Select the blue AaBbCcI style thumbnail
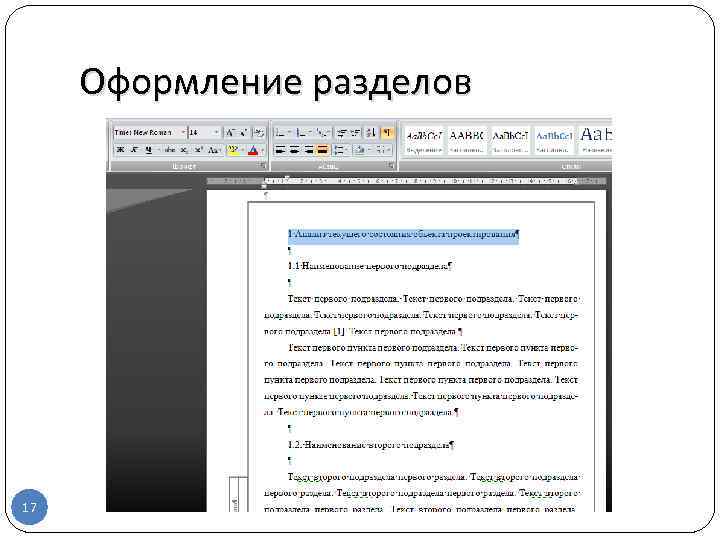Image resolution: width=720 pixels, height=540 pixels. [x=554, y=141]
